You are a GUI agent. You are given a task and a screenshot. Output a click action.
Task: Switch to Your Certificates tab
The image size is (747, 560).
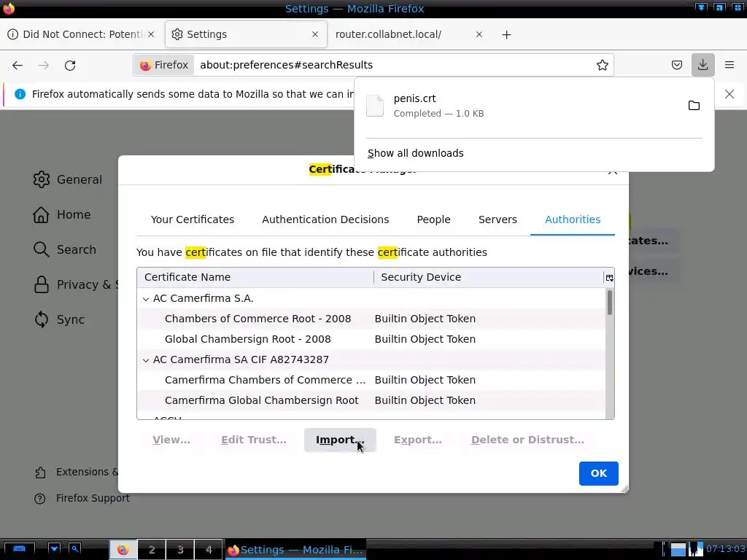[193, 219]
